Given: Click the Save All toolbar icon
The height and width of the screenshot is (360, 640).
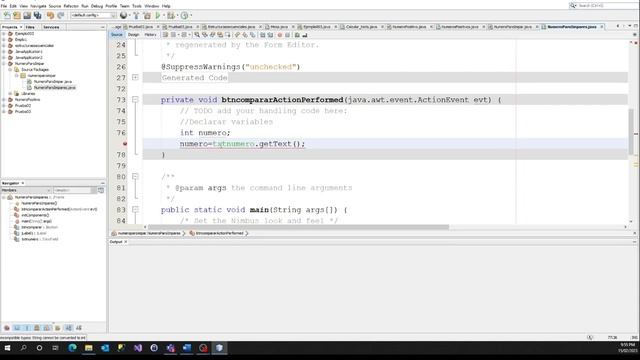Looking at the screenshot, I should point(38,16).
